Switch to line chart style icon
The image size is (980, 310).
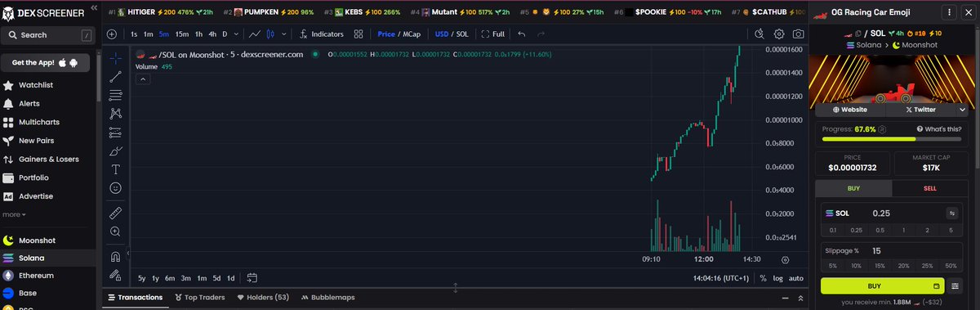255,34
